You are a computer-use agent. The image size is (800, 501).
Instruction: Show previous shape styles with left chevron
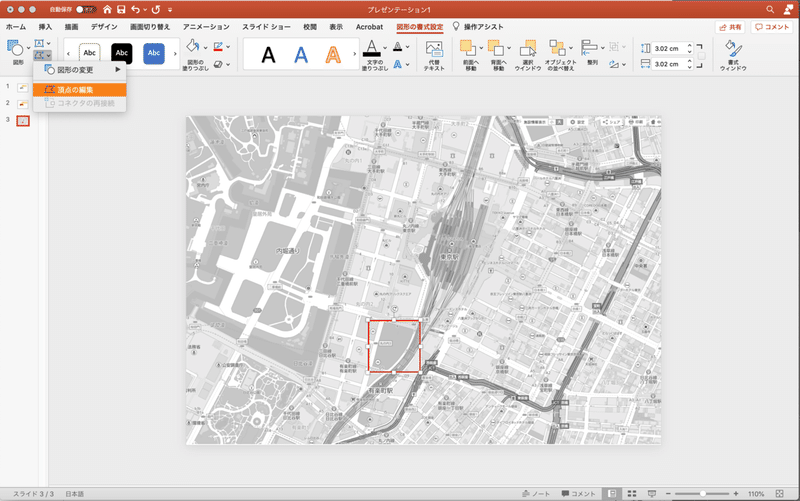coord(68,54)
